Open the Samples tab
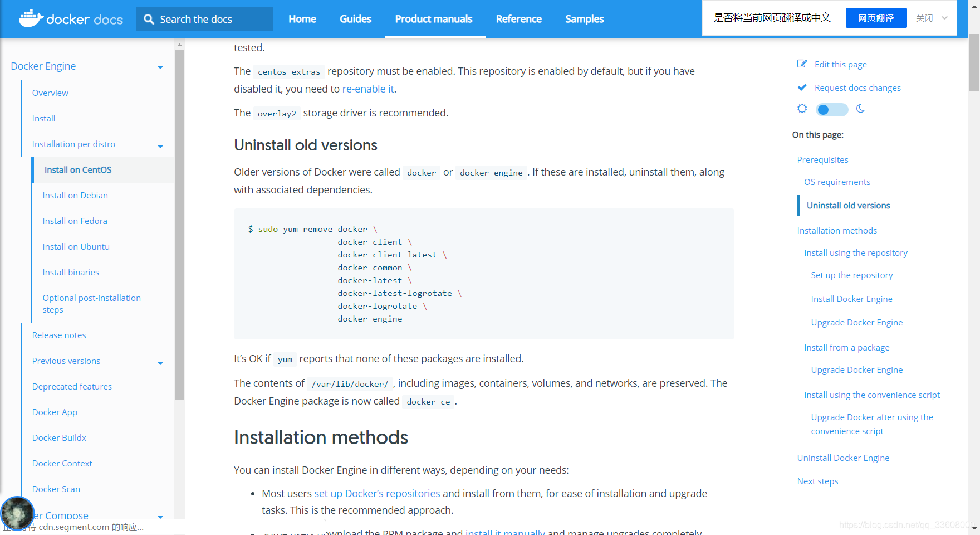 point(585,19)
